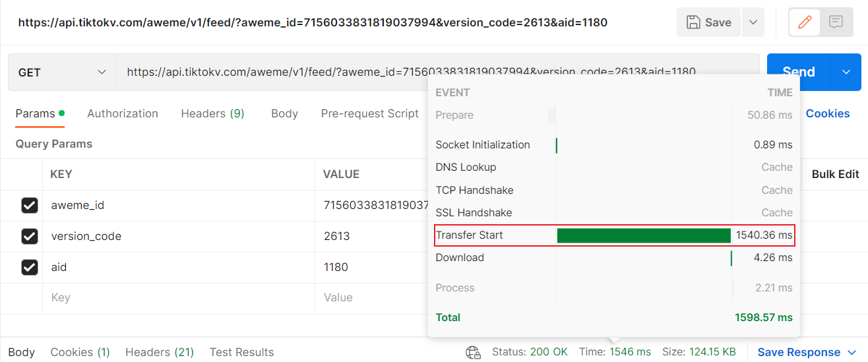Open the Cookies link
Image resolution: width=868 pixels, height=362 pixels.
827,113
